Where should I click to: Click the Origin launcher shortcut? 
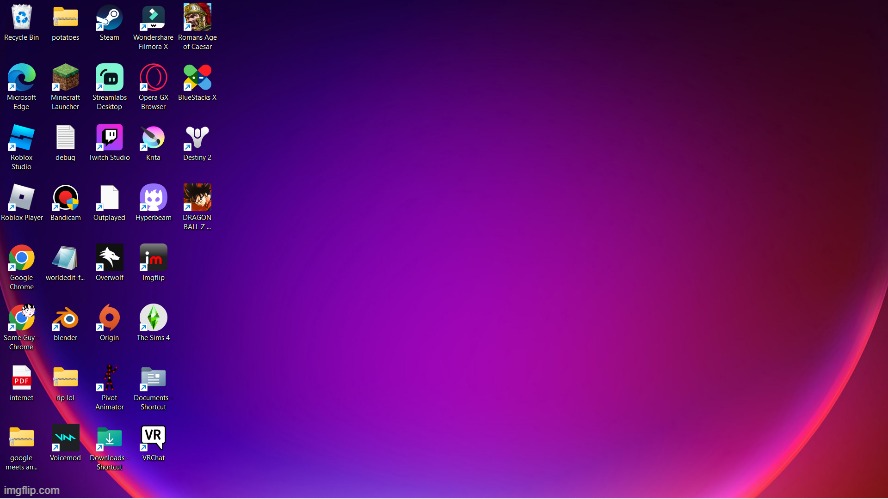[109, 318]
